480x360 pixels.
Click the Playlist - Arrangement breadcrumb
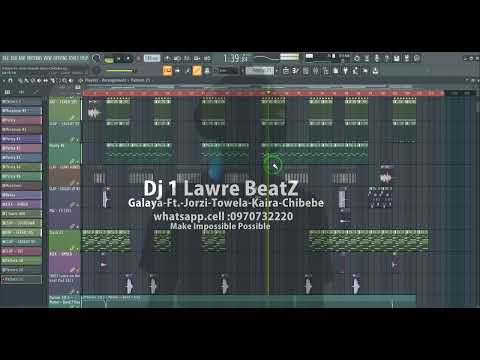pos(104,80)
